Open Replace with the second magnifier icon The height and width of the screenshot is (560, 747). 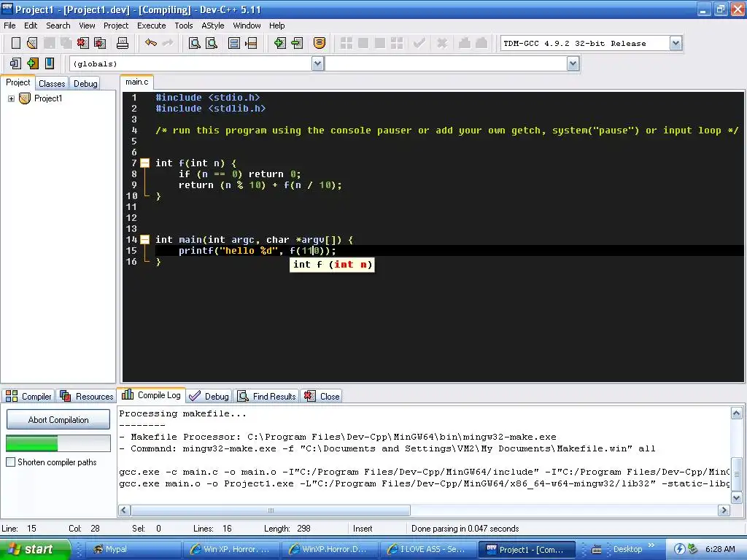coord(212,43)
